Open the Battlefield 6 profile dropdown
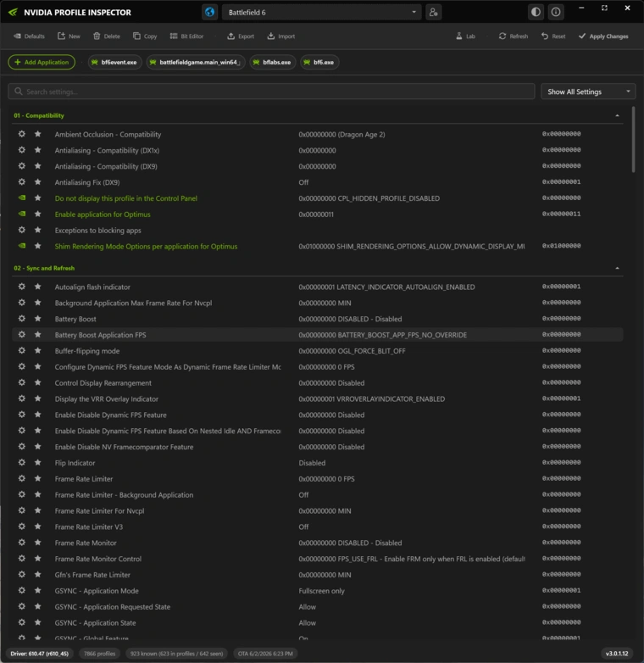Viewport: 644px width, 663px height. pos(322,12)
